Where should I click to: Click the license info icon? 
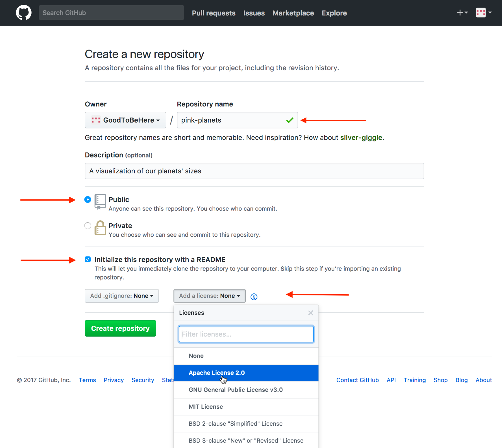pyautogui.click(x=254, y=297)
